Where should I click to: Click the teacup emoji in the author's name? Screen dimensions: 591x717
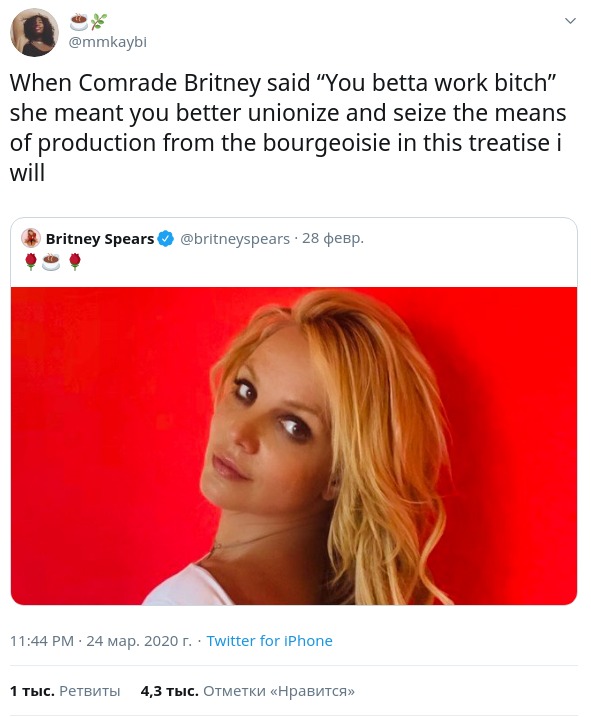(79, 22)
